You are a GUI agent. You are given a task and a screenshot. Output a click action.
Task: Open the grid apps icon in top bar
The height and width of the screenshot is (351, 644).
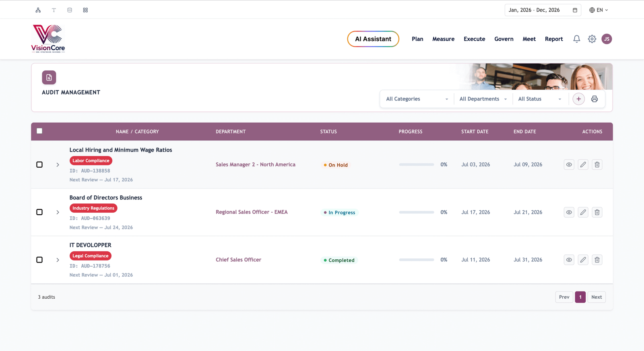click(85, 10)
